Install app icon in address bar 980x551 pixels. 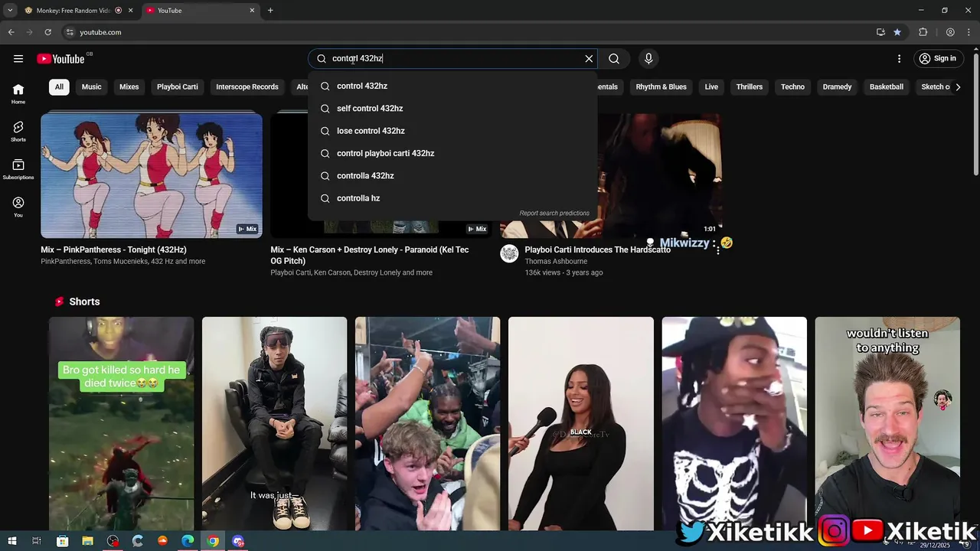pos(880,32)
